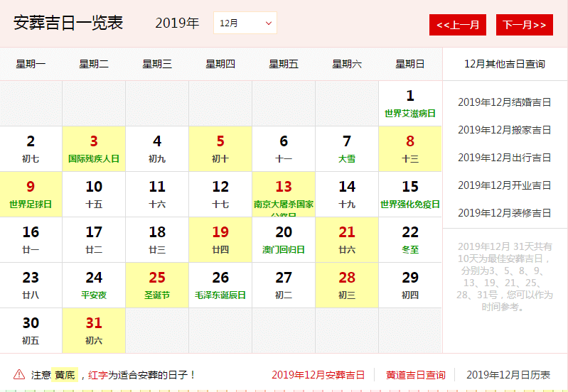The height and width of the screenshot is (392, 568).
Task: Go to next month with 下一月>>
Action: (525, 25)
